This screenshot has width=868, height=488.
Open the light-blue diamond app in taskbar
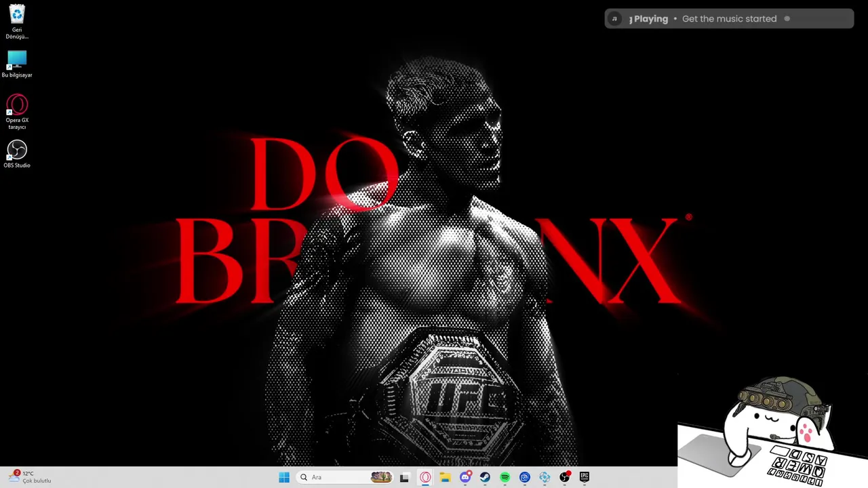tap(545, 477)
